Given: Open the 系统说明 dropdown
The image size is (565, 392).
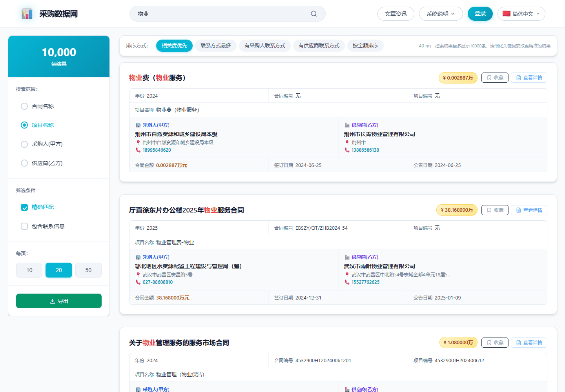Looking at the screenshot, I should [x=441, y=14].
